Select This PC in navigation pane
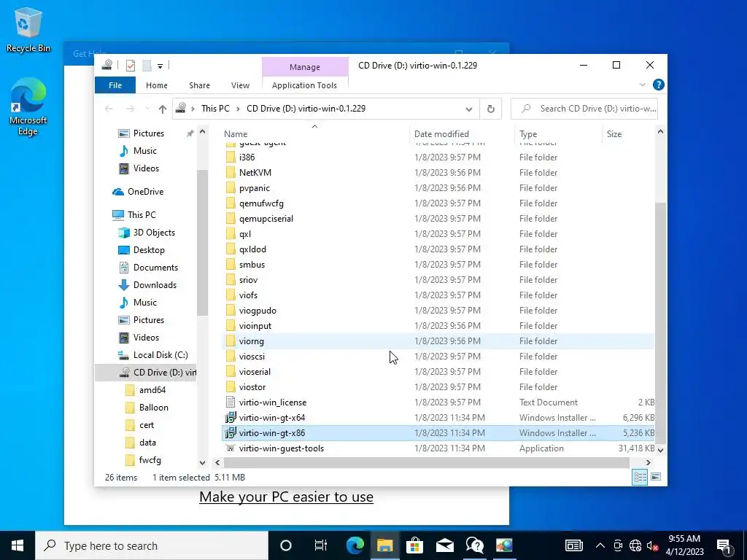The image size is (747, 560). click(134, 215)
